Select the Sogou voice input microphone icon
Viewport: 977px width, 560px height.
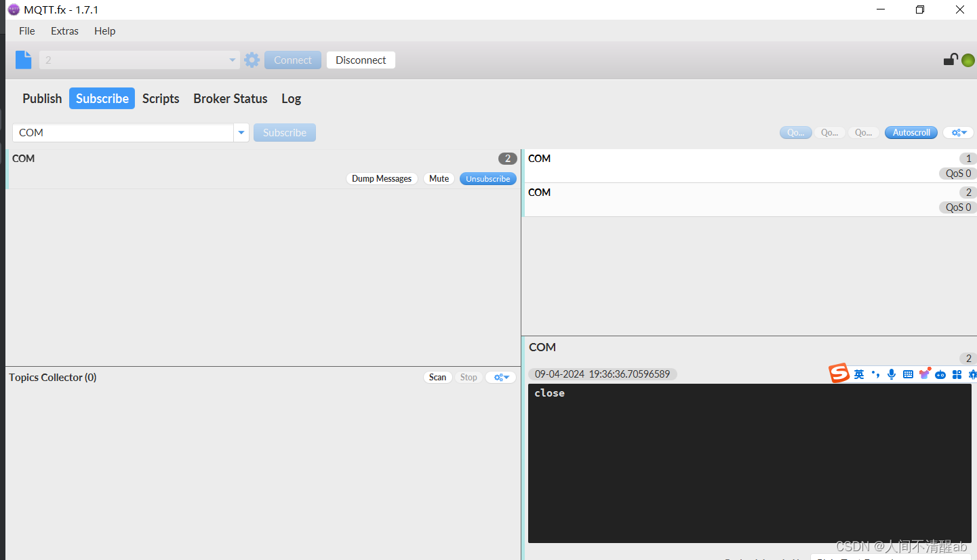click(x=891, y=374)
